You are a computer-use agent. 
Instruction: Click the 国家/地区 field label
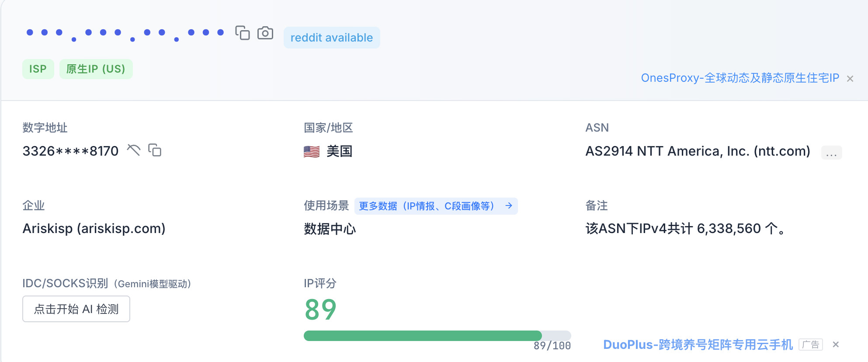(x=328, y=128)
